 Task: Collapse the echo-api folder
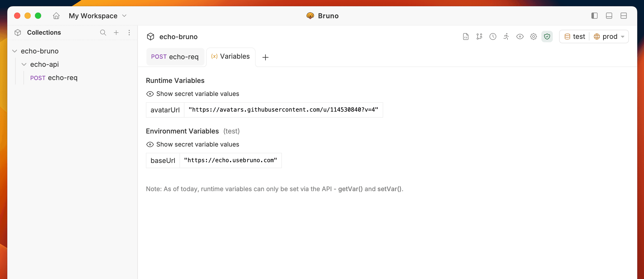click(x=24, y=64)
